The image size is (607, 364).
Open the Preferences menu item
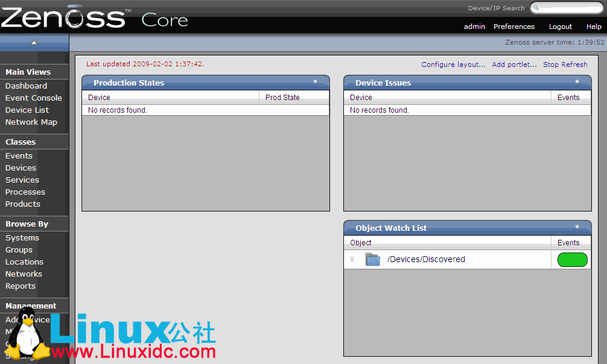click(x=514, y=27)
